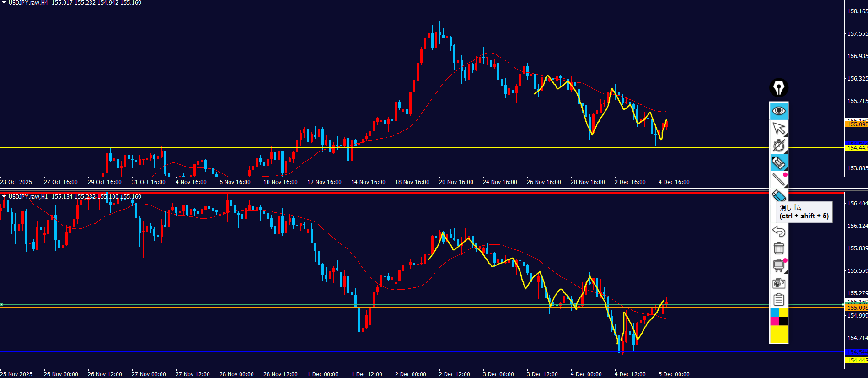This screenshot has width=868, height=378.
Task: Select the arrow cursor tool
Action: coord(778,128)
